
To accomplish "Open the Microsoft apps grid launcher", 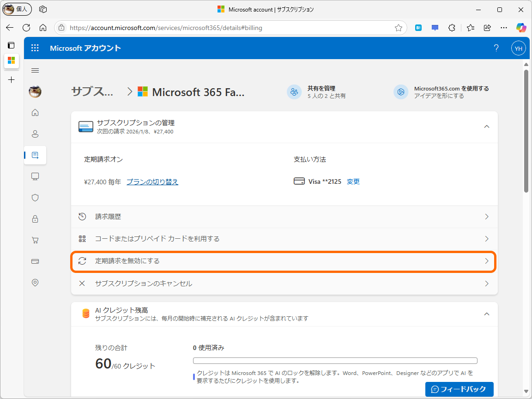I will tap(35, 48).
